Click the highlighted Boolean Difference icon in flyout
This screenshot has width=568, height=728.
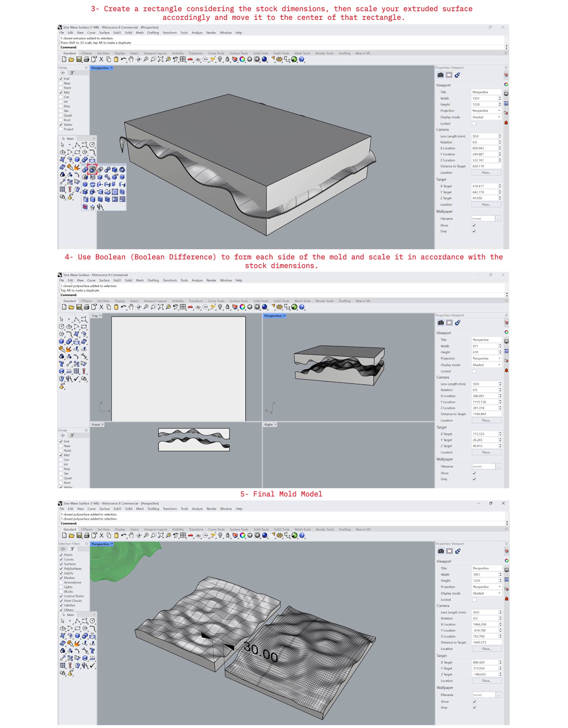click(92, 170)
